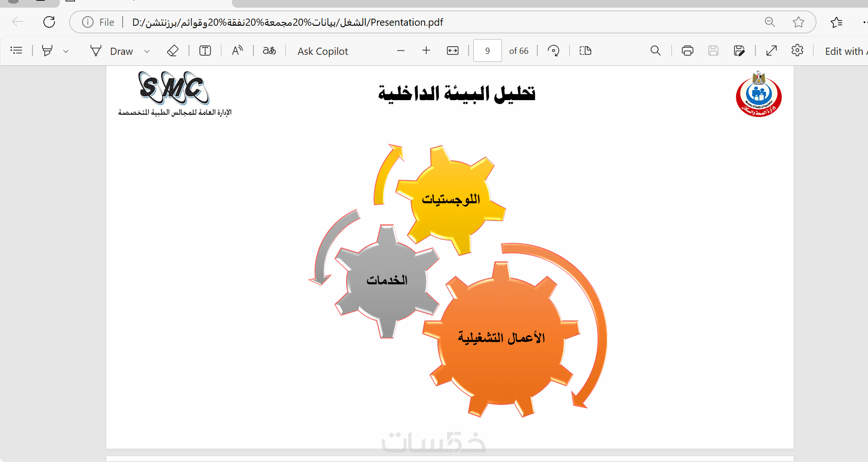
Task: Click the الأعمال التشغيلية gear label
Action: coord(502,338)
